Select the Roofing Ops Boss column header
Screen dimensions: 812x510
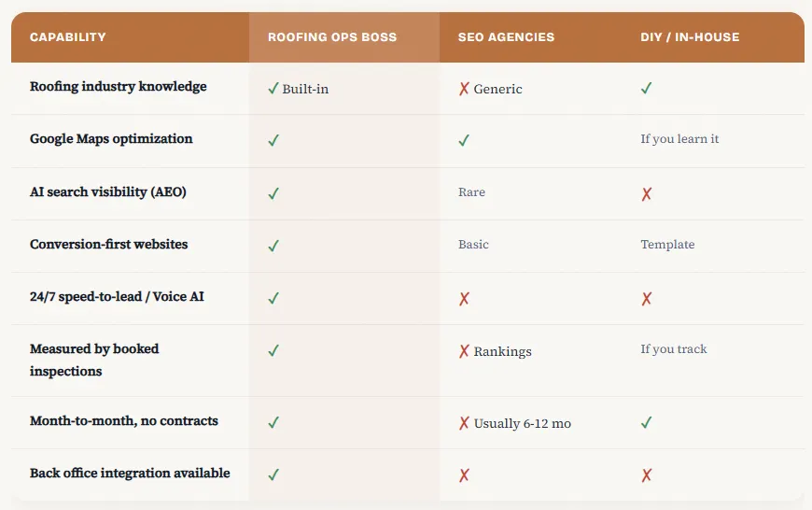[332, 37]
